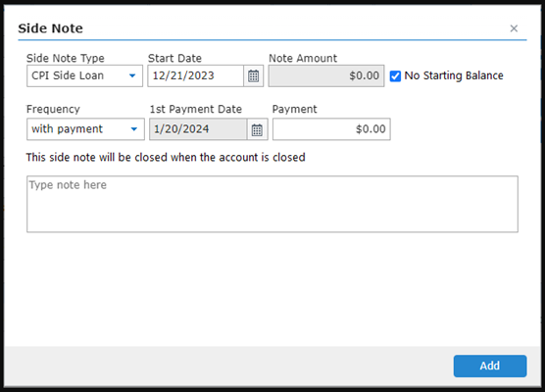Click the Add button
Screen dimensions: 545x392
pyautogui.click(x=490, y=366)
